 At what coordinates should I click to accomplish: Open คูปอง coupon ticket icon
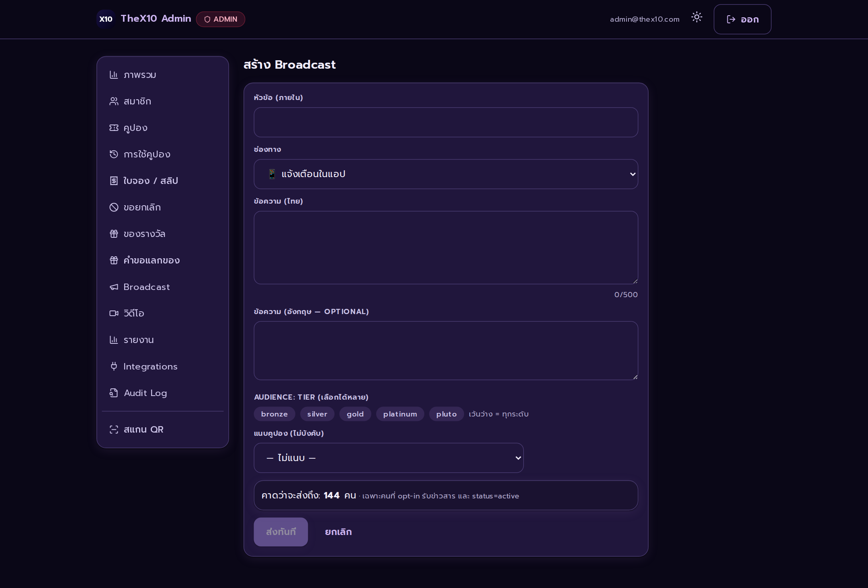point(114,128)
